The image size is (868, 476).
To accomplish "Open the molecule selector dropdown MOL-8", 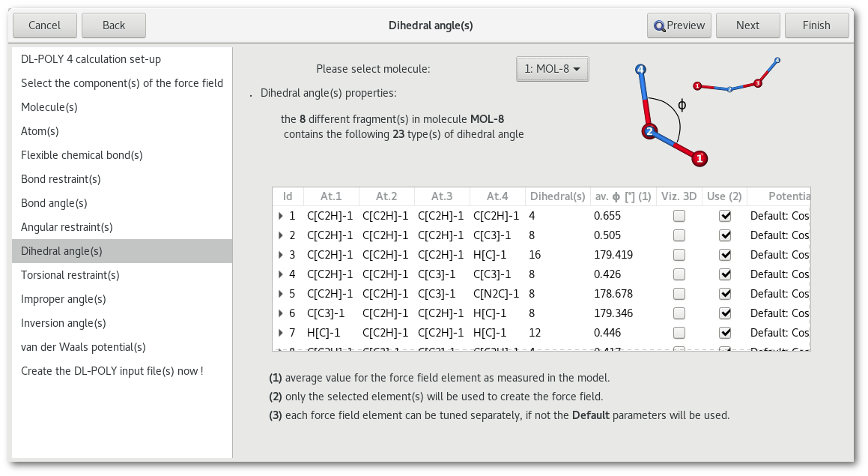I will click(x=553, y=69).
